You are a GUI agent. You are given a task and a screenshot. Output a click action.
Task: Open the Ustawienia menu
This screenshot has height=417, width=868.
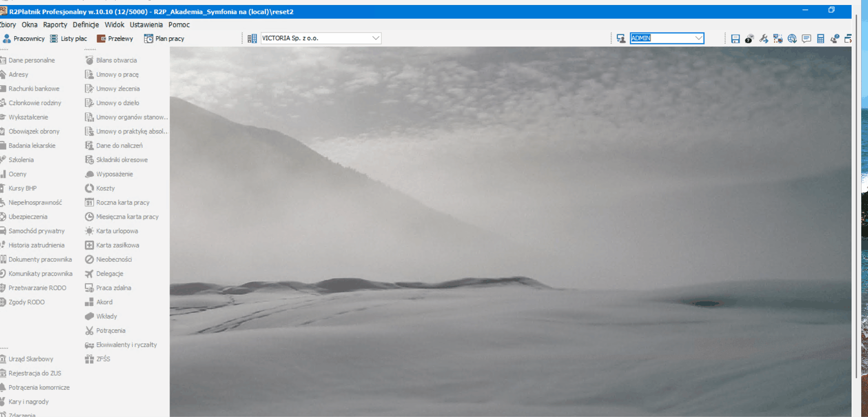pyautogui.click(x=146, y=25)
